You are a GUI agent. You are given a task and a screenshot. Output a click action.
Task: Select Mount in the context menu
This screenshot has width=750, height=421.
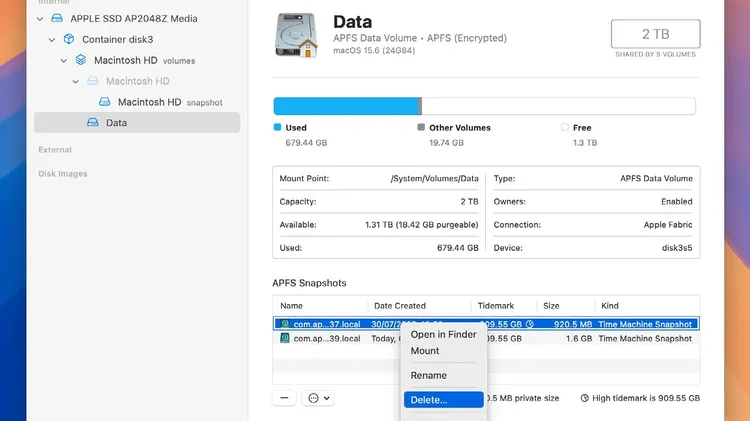(x=425, y=351)
